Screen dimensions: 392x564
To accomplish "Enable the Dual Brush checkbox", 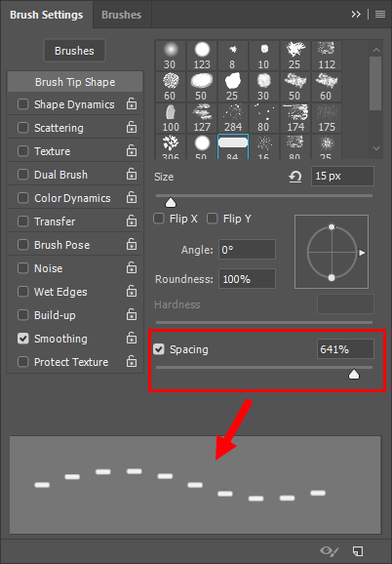I will (x=23, y=175).
